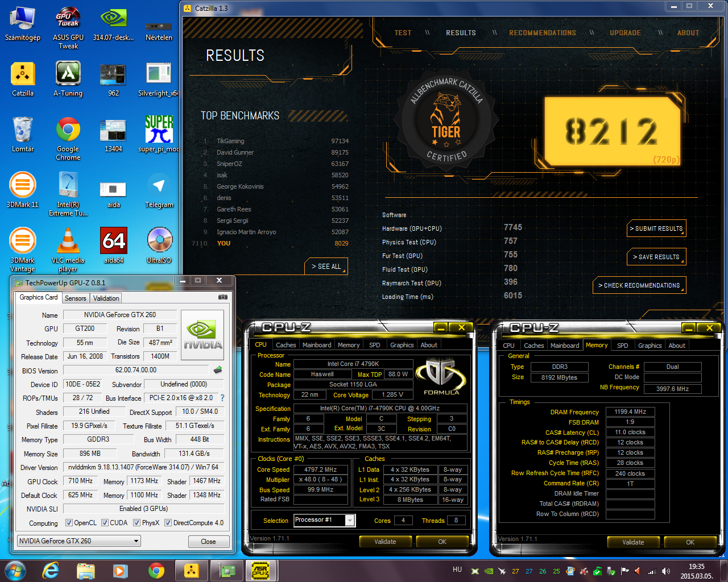This screenshot has width=728, height=582.
Task: Open the Számítógép computer icon
Action: coord(23,23)
